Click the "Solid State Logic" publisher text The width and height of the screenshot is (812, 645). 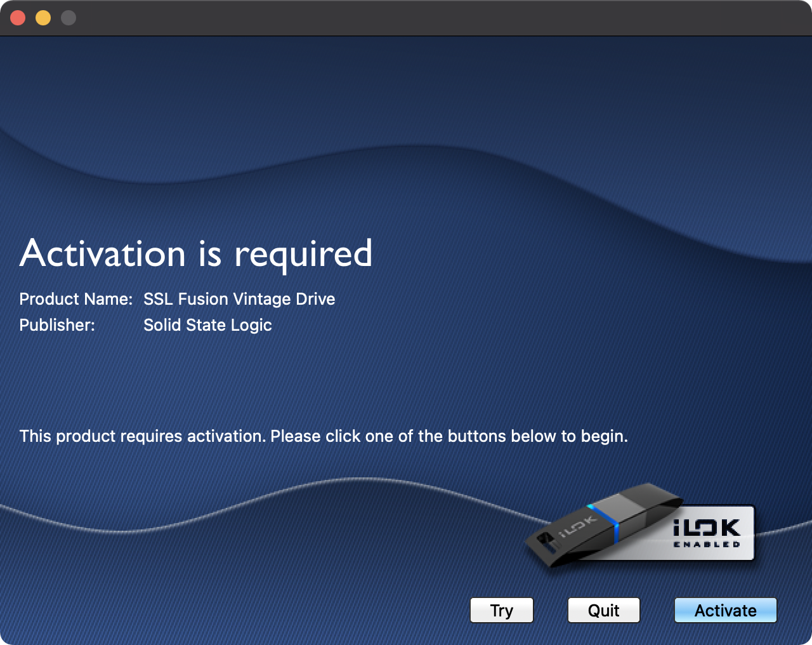coord(207,325)
